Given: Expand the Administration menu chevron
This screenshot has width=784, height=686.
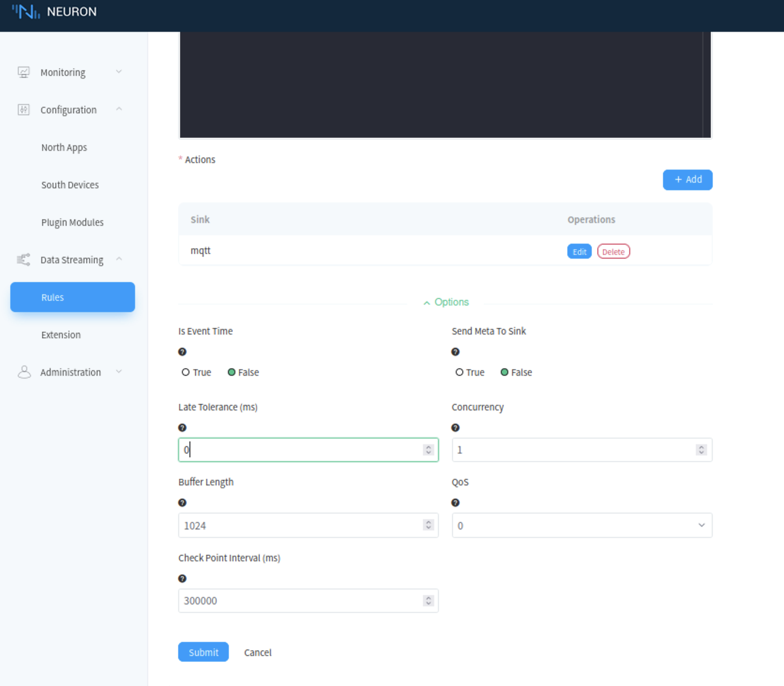Looking at the screenshot, I should click(x=119, y=372).
